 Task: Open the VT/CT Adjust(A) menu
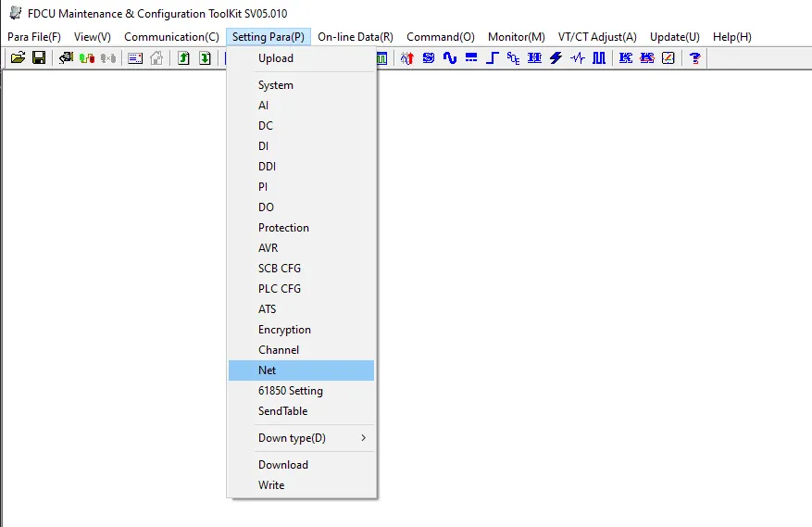(x=597, y=37)
